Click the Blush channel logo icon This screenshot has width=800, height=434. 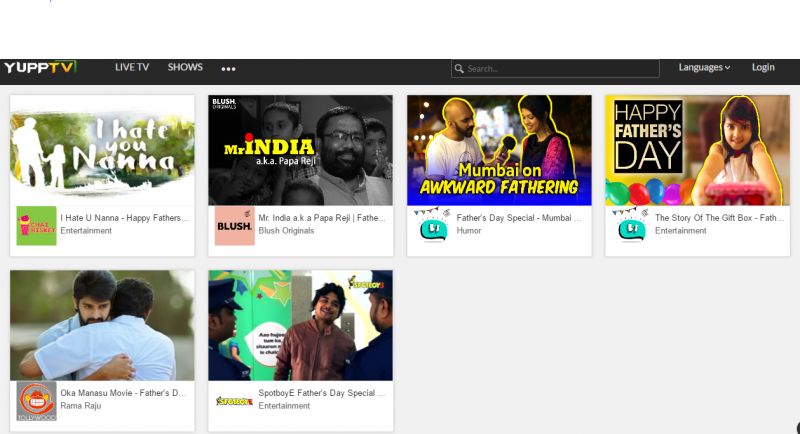point(235,226)
